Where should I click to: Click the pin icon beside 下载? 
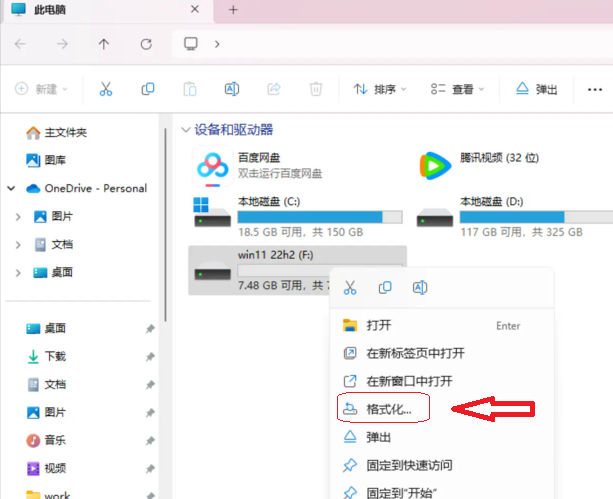(x=150, y=357)
